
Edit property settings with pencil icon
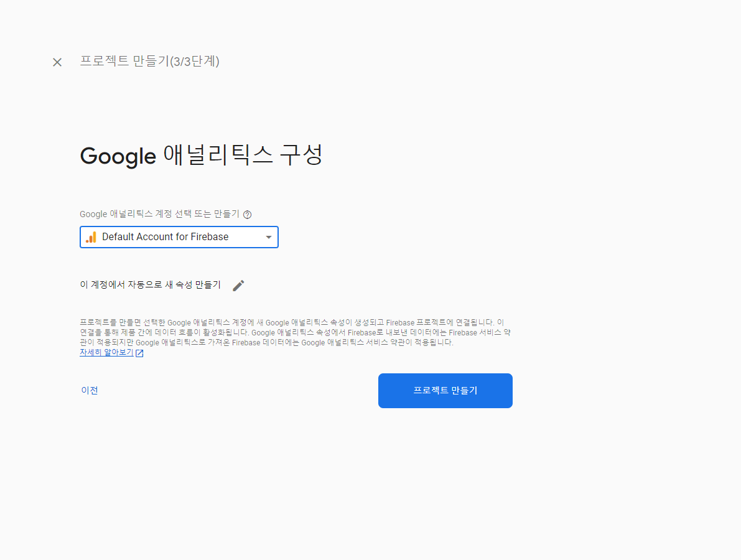tap(239, 286)
